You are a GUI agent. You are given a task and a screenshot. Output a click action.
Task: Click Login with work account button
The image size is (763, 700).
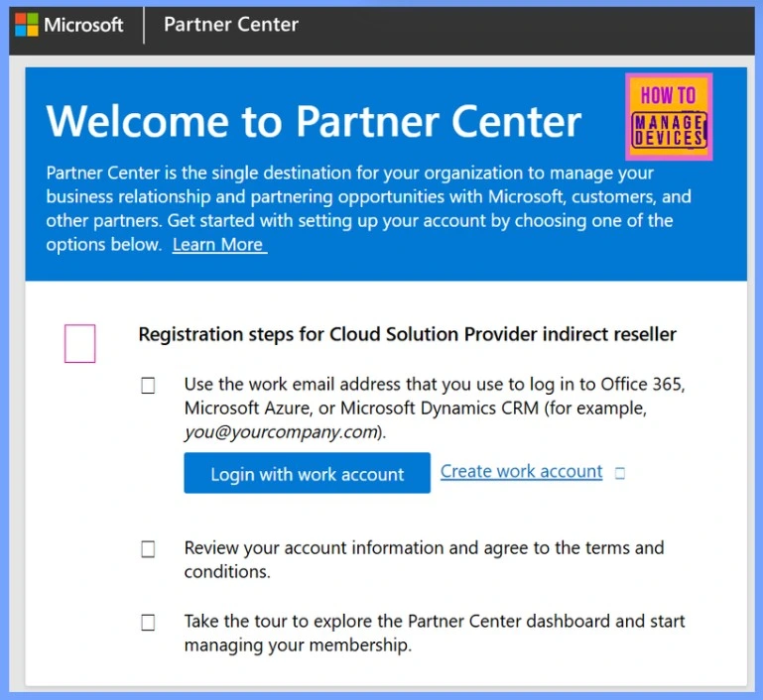307,473
